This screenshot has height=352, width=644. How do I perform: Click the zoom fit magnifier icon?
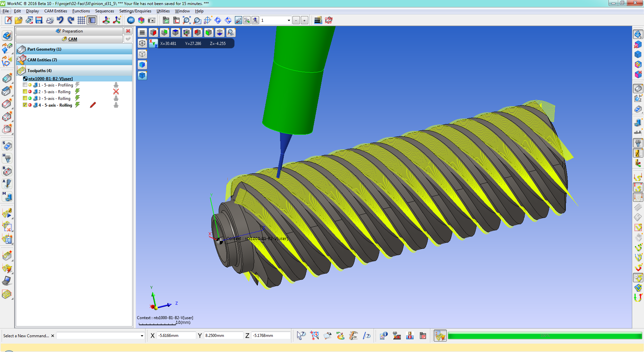coord(186,20)
